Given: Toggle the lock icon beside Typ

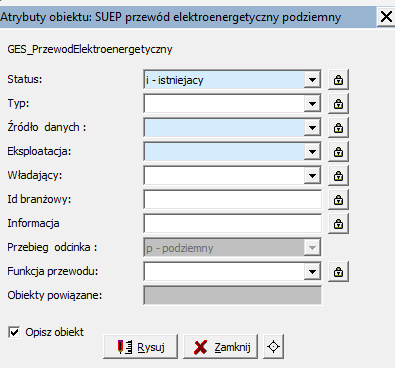Looking at the screenshot, I should (338, 104).
